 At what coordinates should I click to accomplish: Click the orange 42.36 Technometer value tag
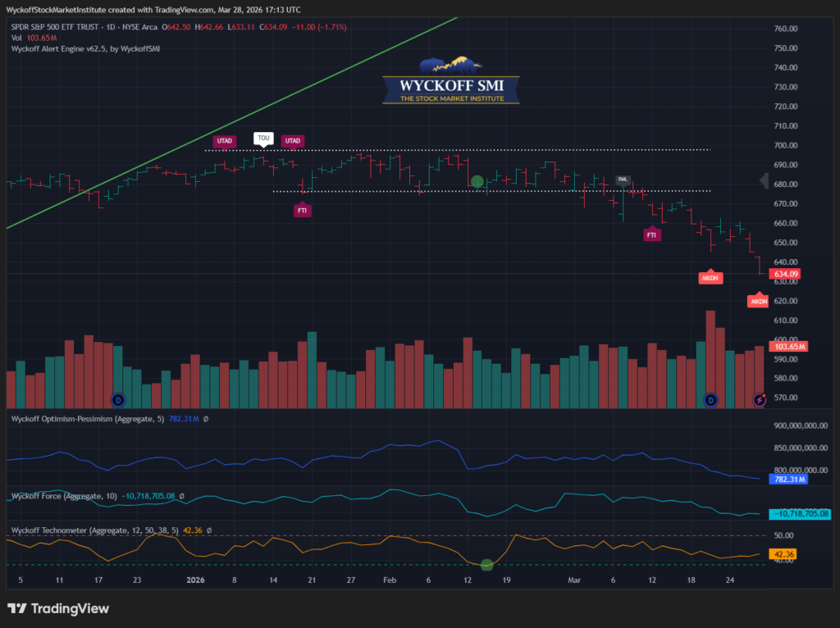coord(786,555)
